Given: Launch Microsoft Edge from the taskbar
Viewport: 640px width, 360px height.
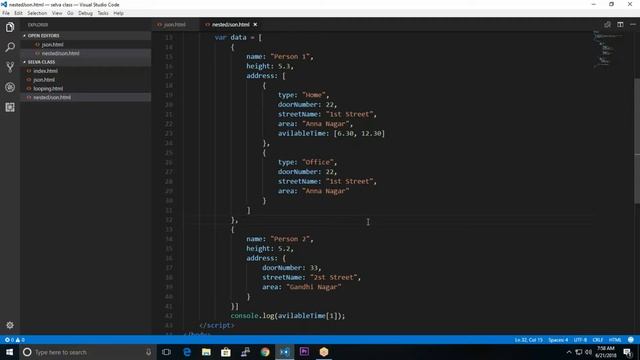Looking at the screenshot, I should coord(187,352).
